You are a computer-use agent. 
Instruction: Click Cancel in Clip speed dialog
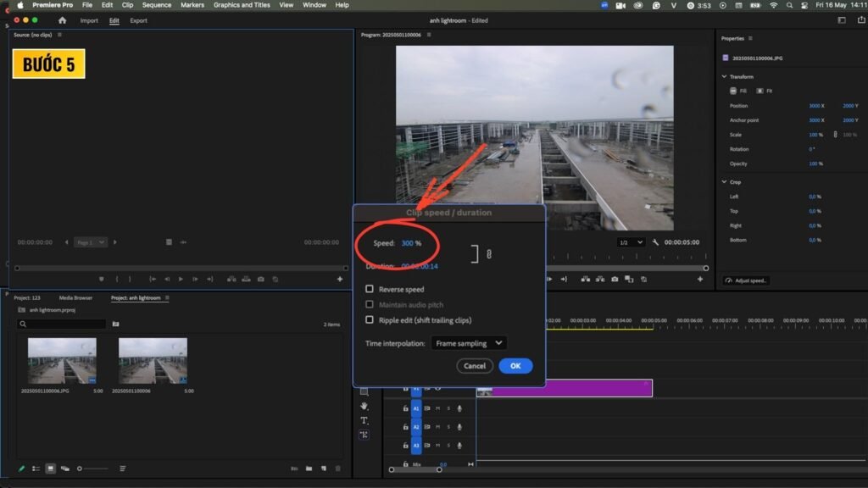point(475,366)
